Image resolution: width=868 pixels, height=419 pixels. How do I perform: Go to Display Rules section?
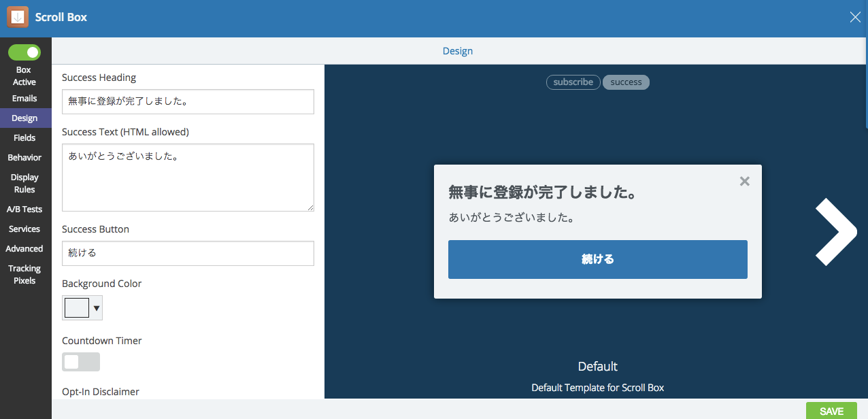24,183
